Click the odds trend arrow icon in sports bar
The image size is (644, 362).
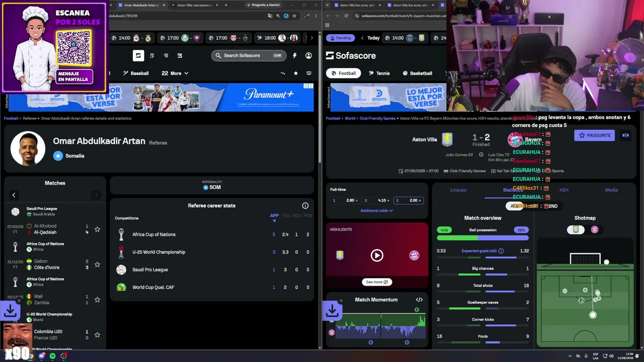pyautogui.click(x=283, y=73)
